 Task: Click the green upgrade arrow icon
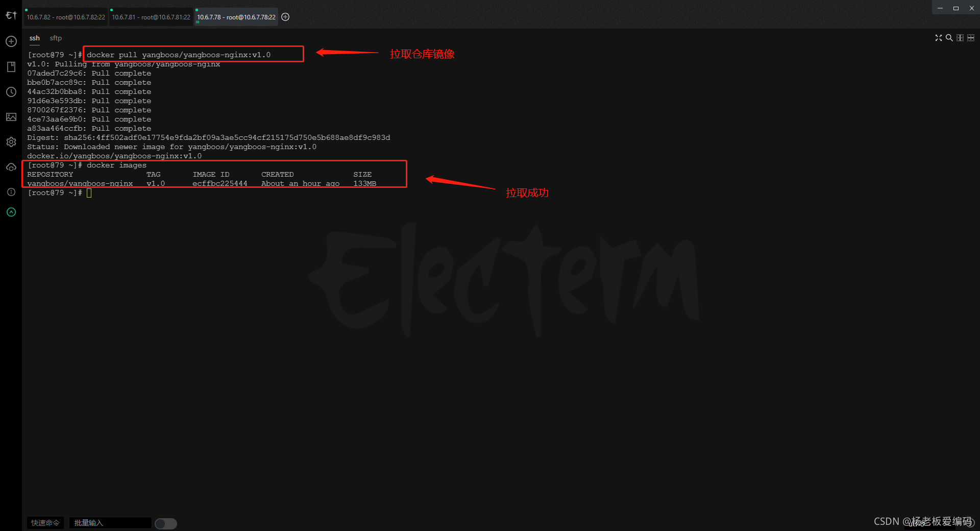click(x=11, y=212)
